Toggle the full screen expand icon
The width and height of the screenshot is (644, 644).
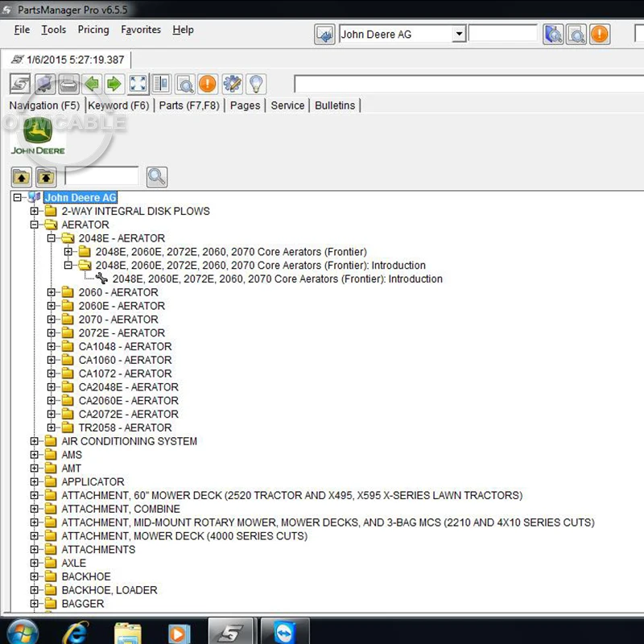coord(138,85)
